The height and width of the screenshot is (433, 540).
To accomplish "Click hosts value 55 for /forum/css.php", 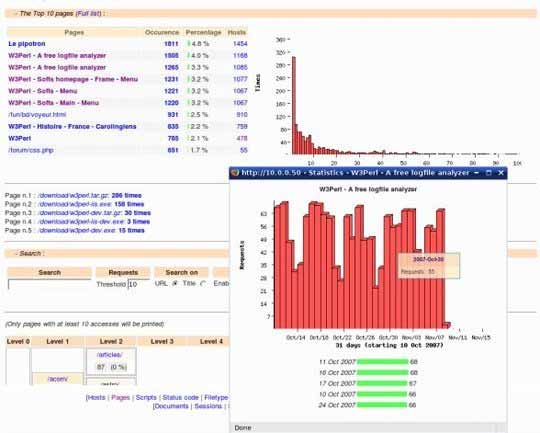I will [244, 150].
